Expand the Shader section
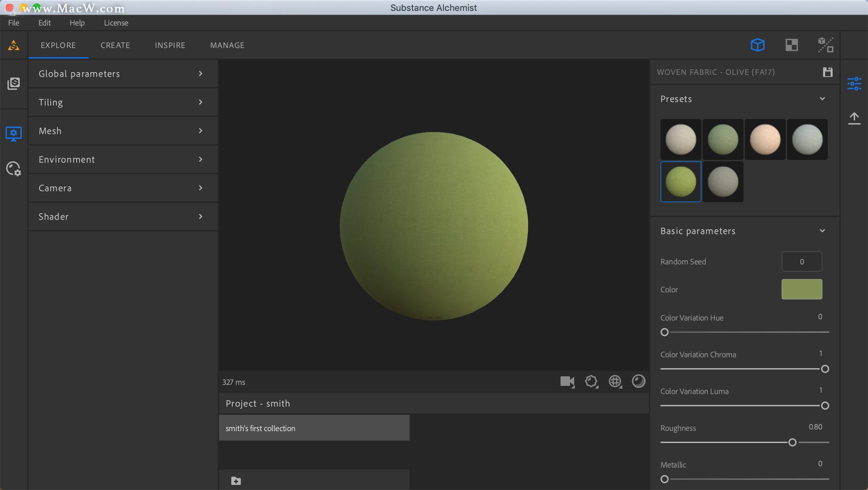Screen dimensions: 868x490 click(x=123, y=216)
